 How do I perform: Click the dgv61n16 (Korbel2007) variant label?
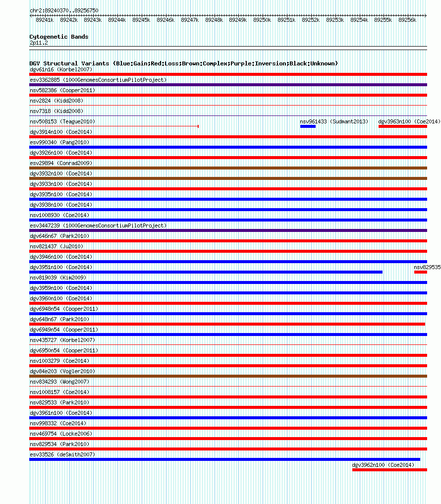61,69
